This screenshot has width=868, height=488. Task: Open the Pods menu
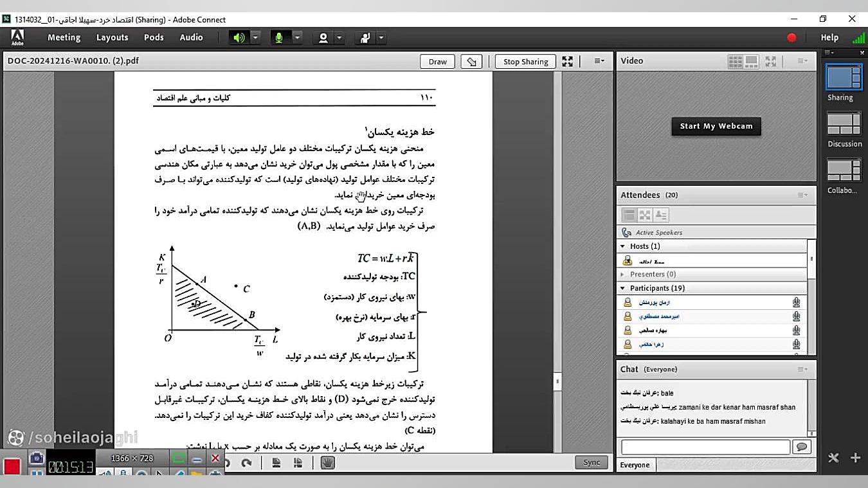click(x=154, y=37)
